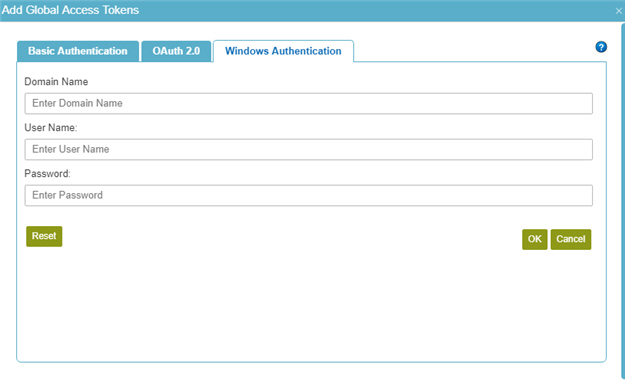Screen dimensions: 625x380
Task: Click the Domain Name label
Action: pyautogui.click(x=56, y=81)
